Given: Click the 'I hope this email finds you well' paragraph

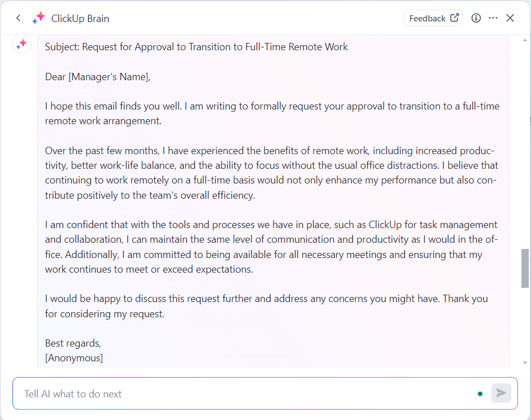Looking at the screenshot, I should tap(272, 113).
